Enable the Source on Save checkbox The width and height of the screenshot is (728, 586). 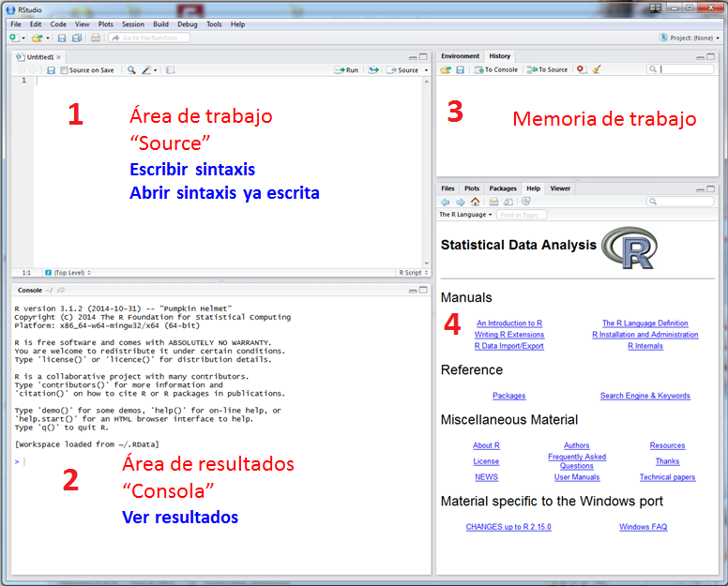pyautogui.click(x=64, y=70)
